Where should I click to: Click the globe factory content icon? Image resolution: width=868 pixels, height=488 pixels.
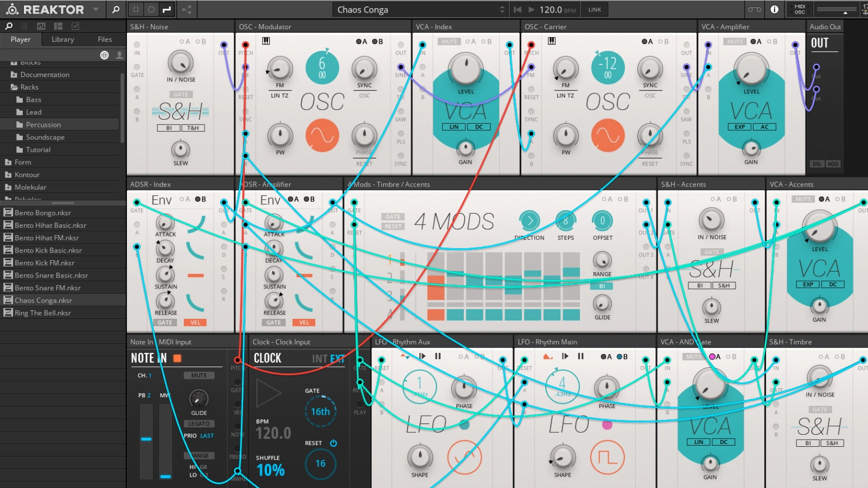click(x=104, y=55)
